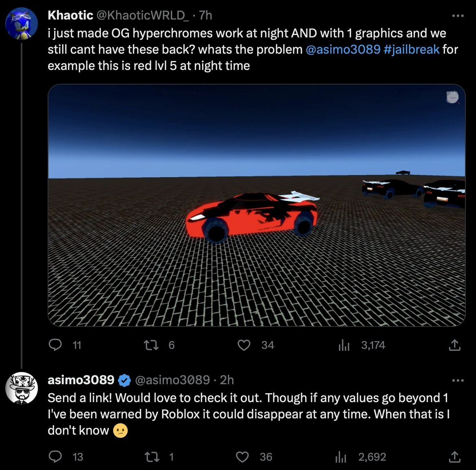Like asimo3089's reply with 36 likes
The height and width of the screenshot is (470, 476).
pos(242,457)
